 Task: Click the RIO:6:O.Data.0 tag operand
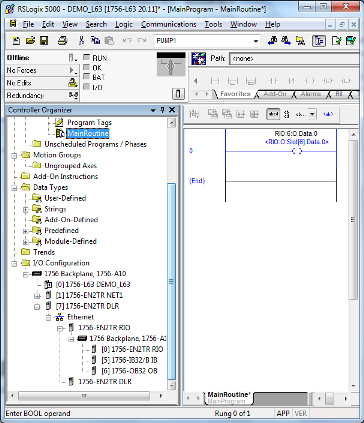click(x=296, y=133)
